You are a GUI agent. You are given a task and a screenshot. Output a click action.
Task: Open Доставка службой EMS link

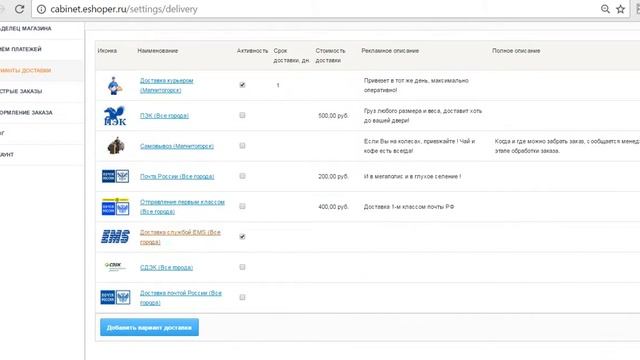click(180, 237)
